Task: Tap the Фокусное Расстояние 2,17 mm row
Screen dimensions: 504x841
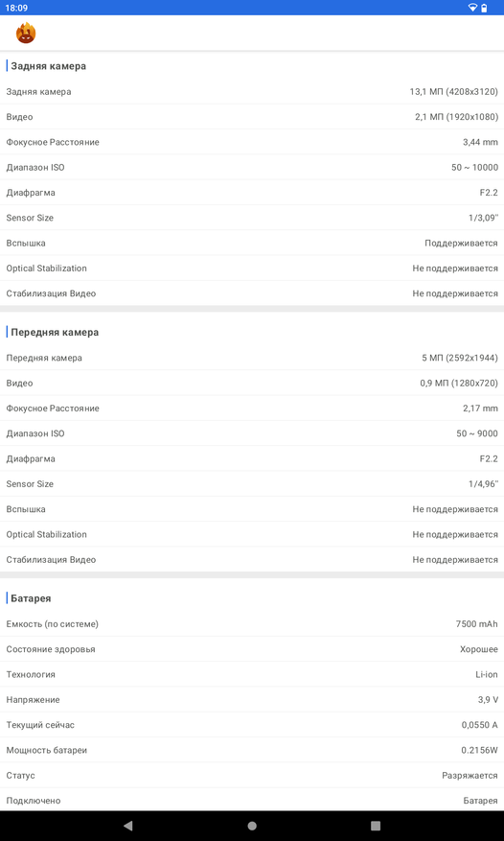Action: click(252, 409)
